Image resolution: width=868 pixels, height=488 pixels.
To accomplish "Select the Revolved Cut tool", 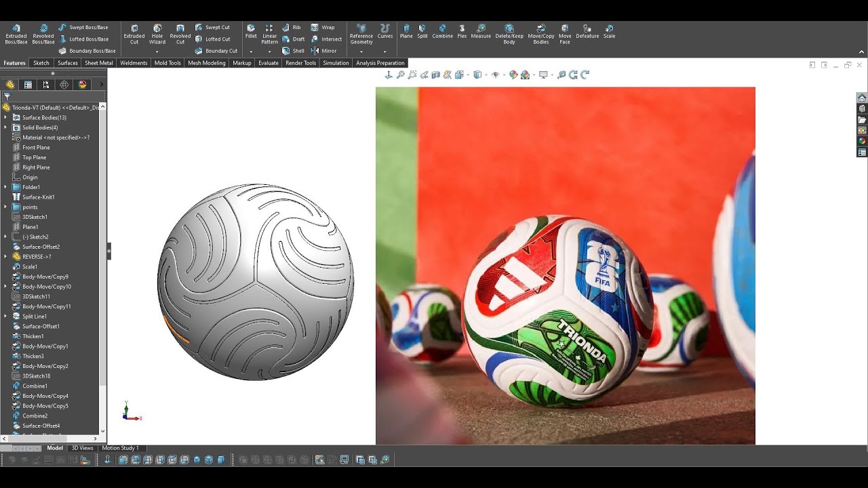I will click(x=180, y=34).
